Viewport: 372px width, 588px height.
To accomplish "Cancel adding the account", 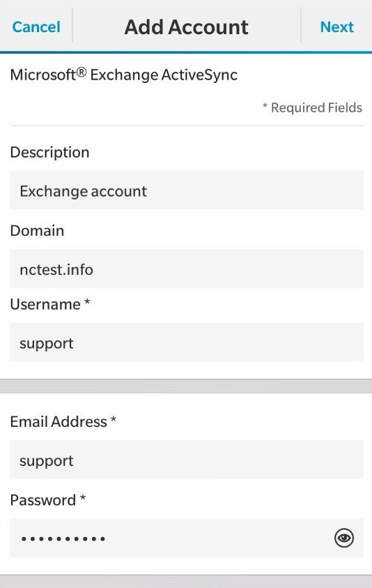I will 36,27.
